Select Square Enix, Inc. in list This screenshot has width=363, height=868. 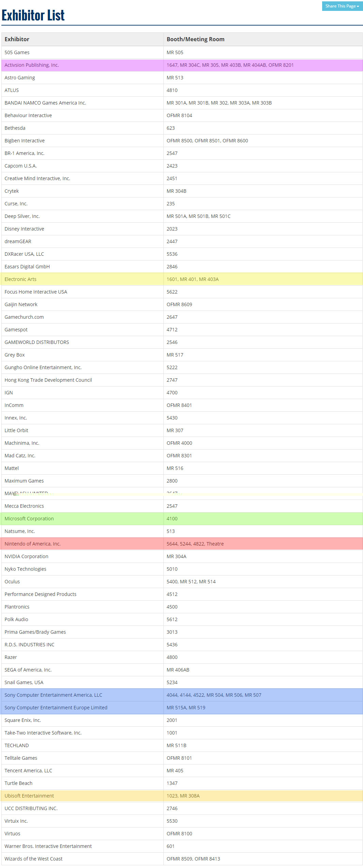pos(23,720)
